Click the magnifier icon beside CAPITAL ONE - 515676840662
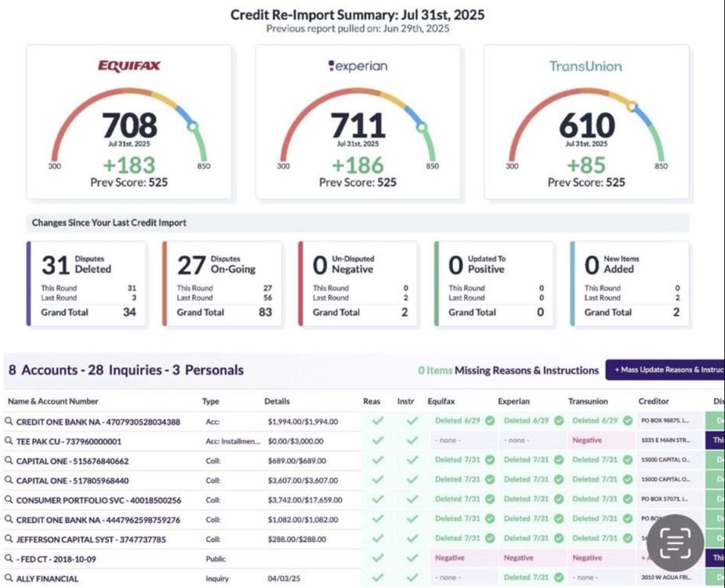The image size is (725, 588). 9,459
